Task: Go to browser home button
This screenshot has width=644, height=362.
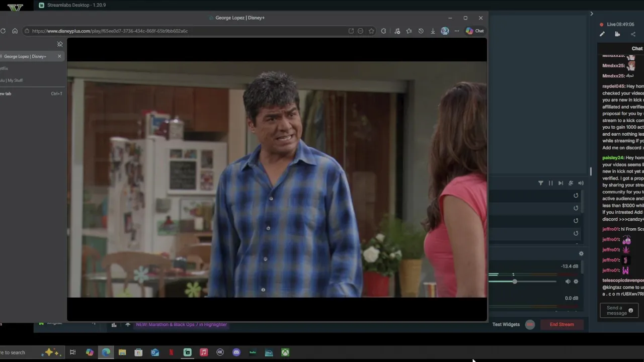Action: click(x=15, y=31)
